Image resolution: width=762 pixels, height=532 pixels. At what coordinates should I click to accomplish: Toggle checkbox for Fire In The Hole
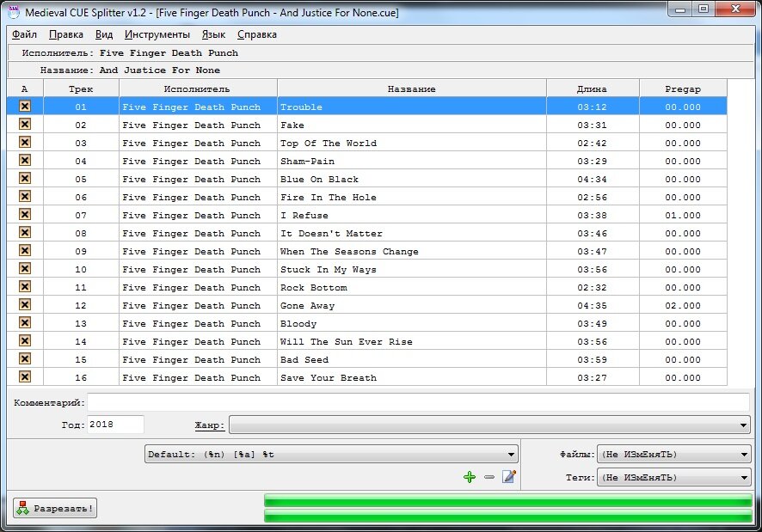click(25, 196)
